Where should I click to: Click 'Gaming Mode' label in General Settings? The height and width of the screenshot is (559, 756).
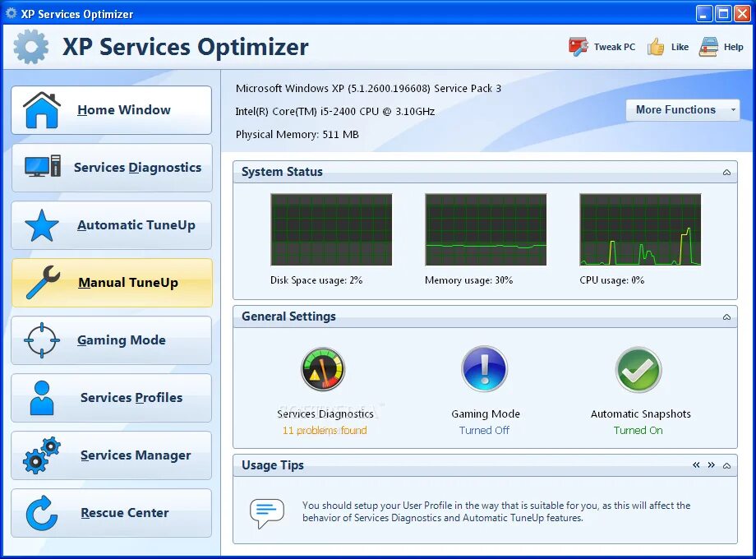486,413
